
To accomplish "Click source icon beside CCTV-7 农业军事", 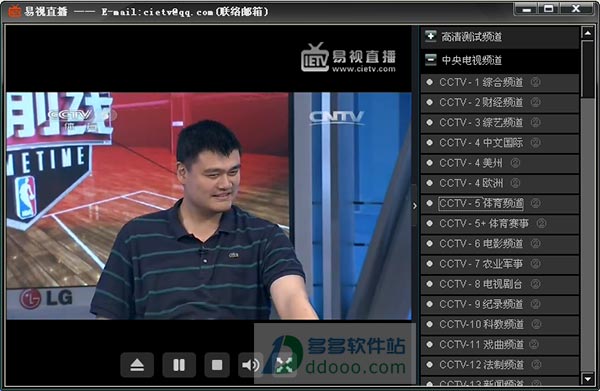I will click(x=536, y=264).
